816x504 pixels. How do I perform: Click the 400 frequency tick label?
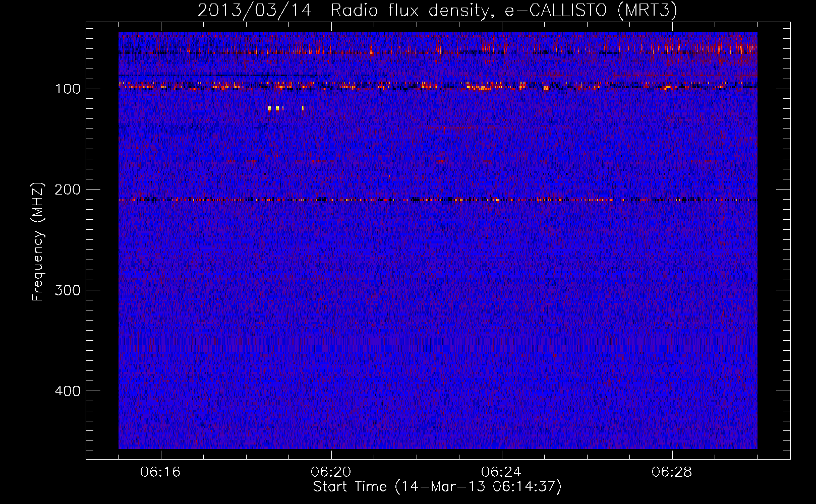pyautogui.click(x=68, y=392)
